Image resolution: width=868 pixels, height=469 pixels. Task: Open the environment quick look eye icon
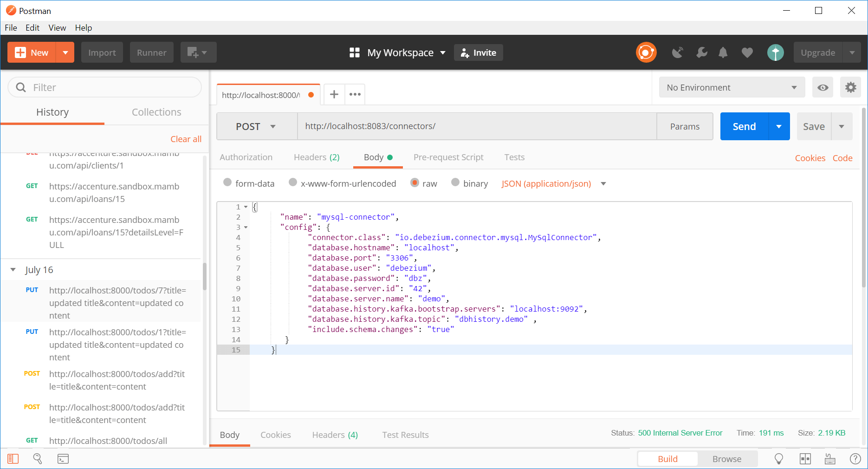tap(823, 87)
